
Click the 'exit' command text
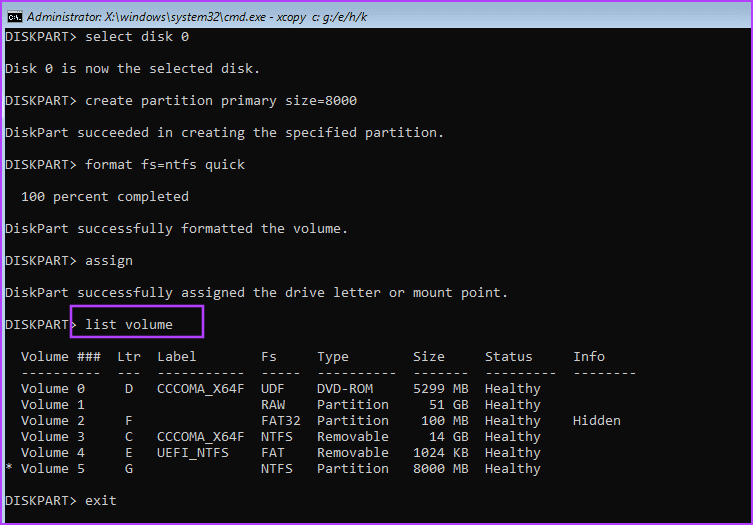101,501
